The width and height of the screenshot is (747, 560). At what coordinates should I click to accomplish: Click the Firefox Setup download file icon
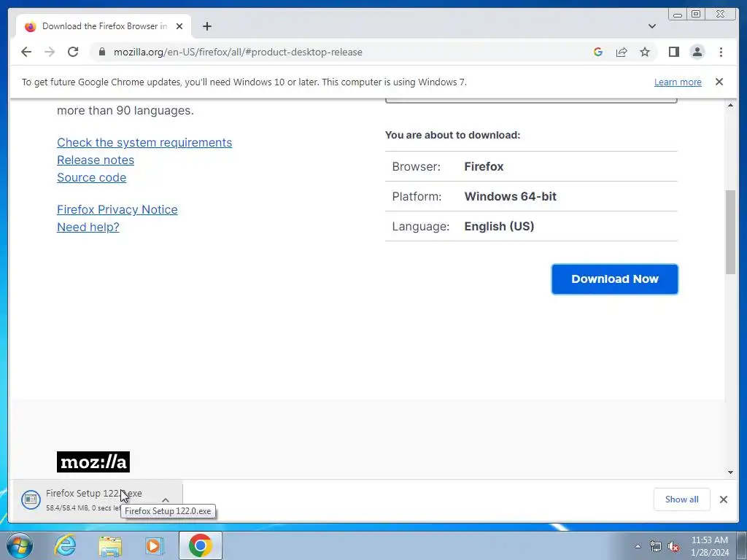(x=31, y=499)
